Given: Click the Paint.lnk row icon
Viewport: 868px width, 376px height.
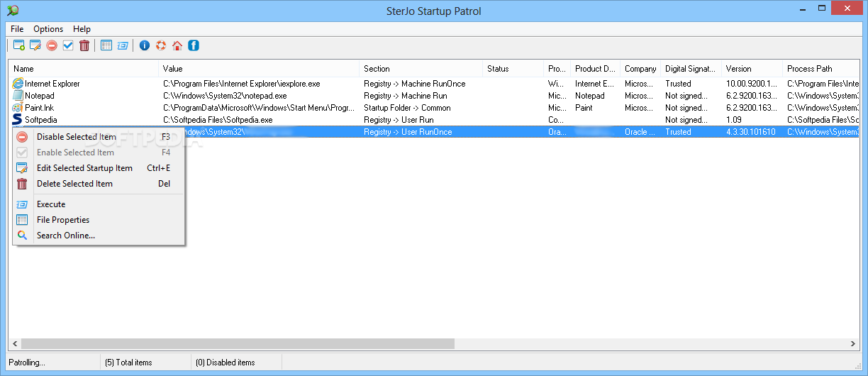Looking at the screenshot, I should [18, 108].
